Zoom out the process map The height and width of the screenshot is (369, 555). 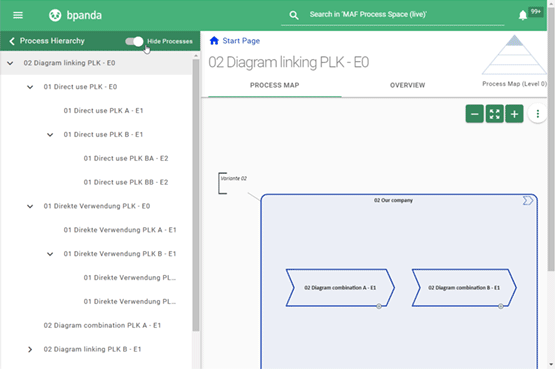pyautogui.click(x=475, y=114)
